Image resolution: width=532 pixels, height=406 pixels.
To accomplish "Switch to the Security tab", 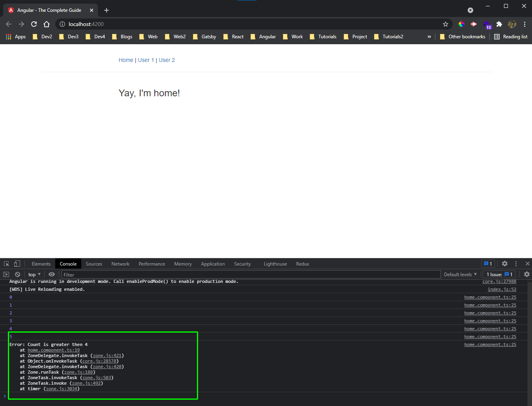I will tap(242, 264).
